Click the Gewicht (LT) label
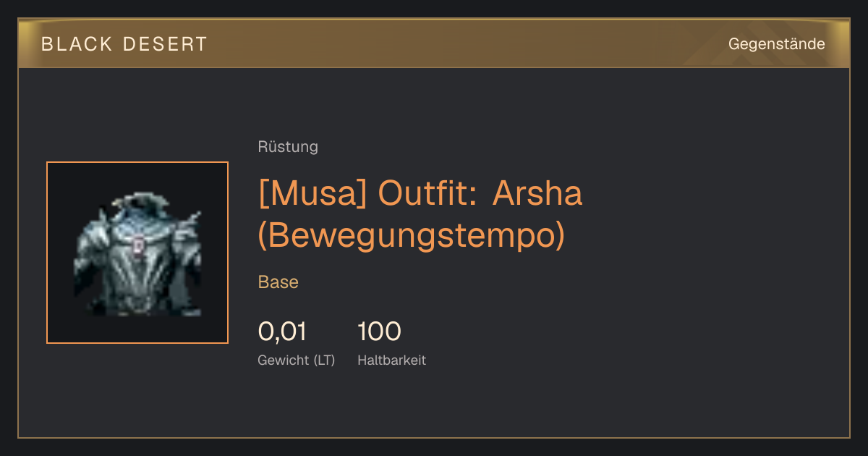 point(297,360)
